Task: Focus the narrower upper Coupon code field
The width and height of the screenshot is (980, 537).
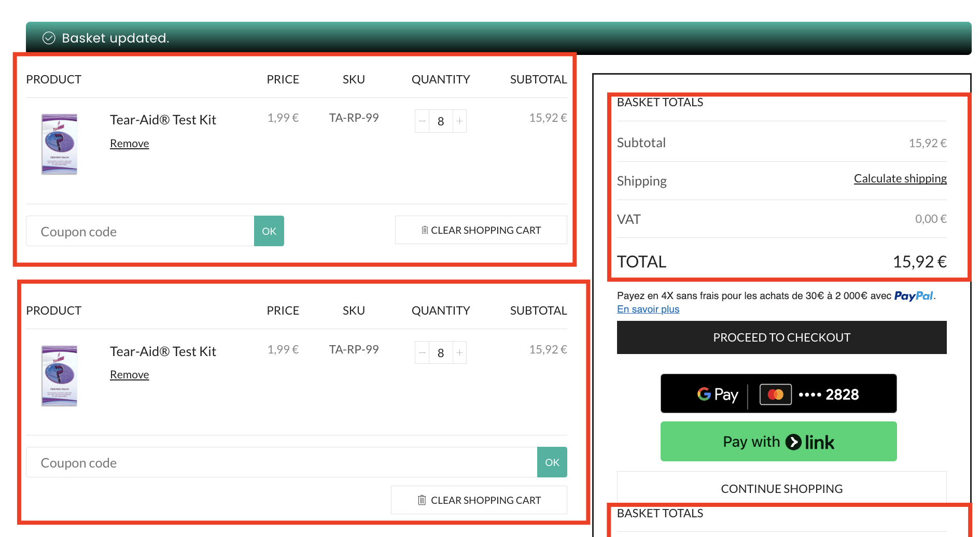Action: [140, 231]
